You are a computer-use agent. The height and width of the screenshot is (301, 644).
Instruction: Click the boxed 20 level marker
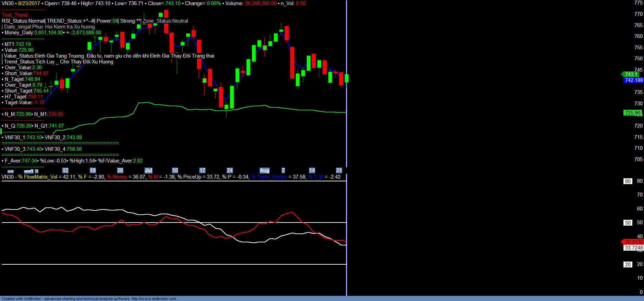point(628,265)
